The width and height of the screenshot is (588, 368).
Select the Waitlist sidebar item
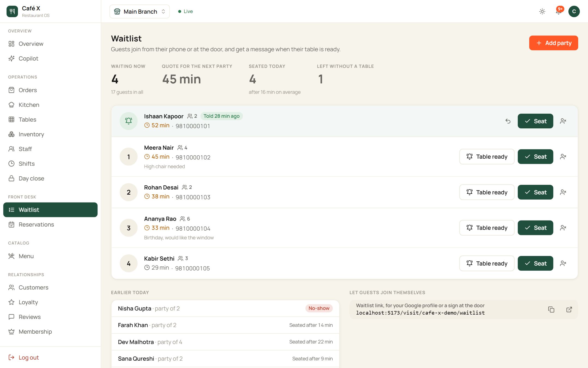point(50,210)
